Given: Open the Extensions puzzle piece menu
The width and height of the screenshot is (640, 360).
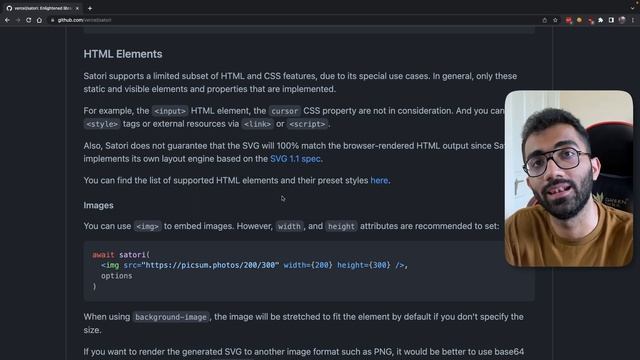Looking at the screenshot, I should click(x=600, y=20).
